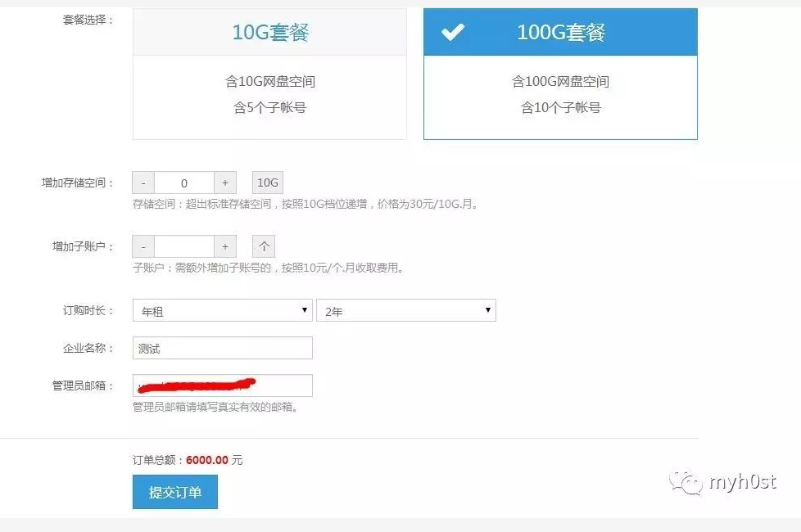801x532 pixels.
Task: Click the 企业名称 input containing 测试
Action: (222, 347)
